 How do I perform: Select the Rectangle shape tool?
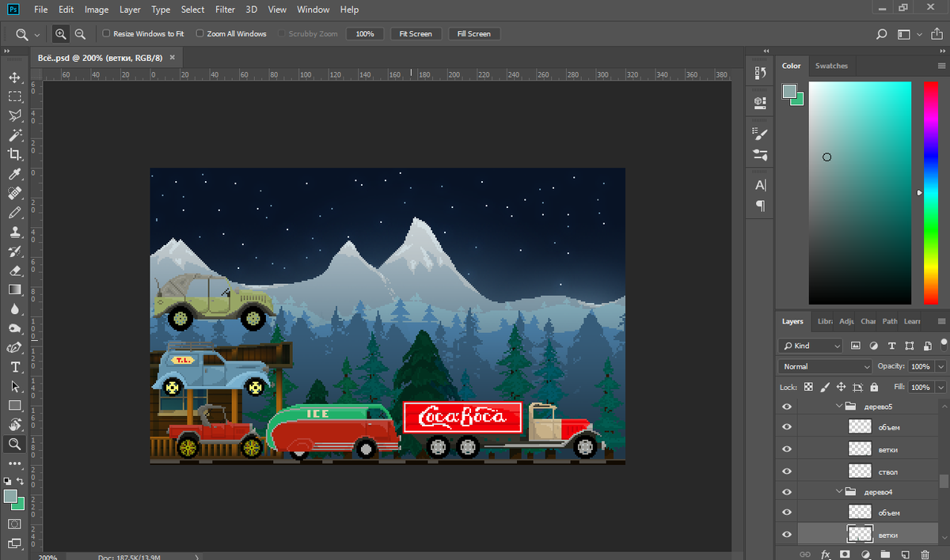pyautogui.click(x=14, y=406)
